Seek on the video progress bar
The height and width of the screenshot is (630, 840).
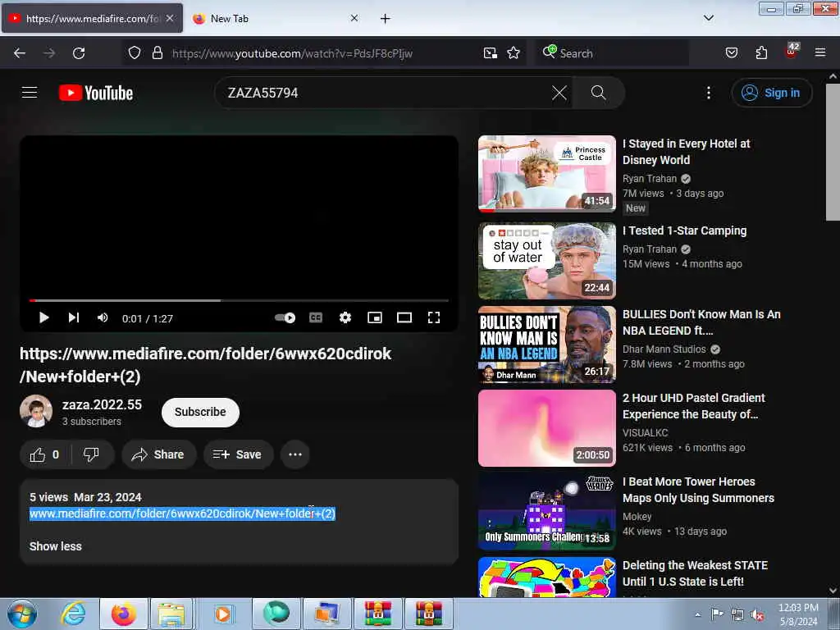(x=239, y=300)
